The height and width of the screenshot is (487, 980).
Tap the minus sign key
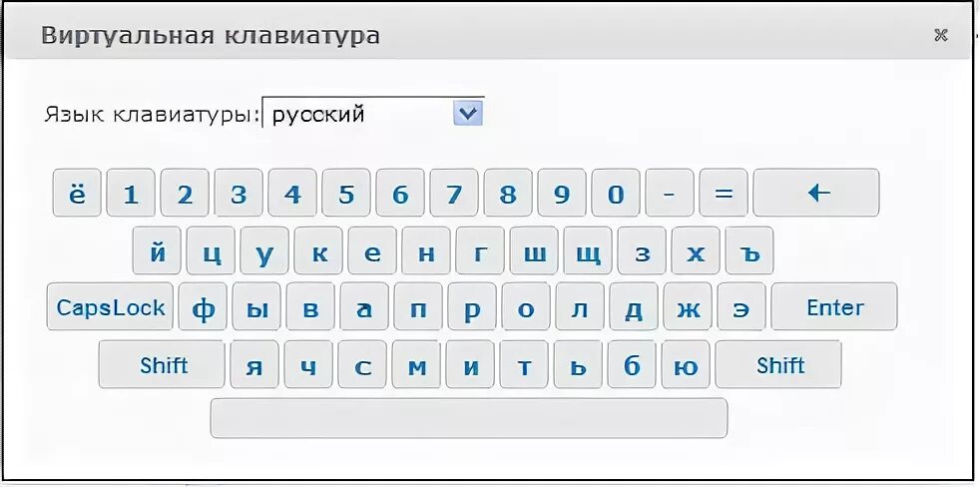coord(670,193)
